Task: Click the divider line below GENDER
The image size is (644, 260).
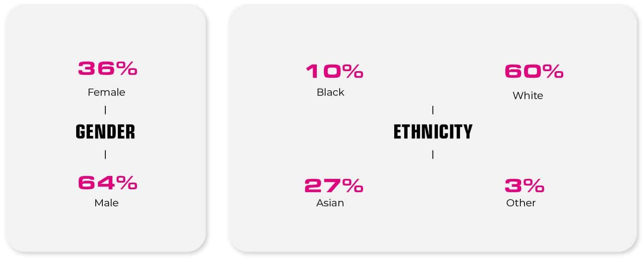Action: click(x=105, y=154)
